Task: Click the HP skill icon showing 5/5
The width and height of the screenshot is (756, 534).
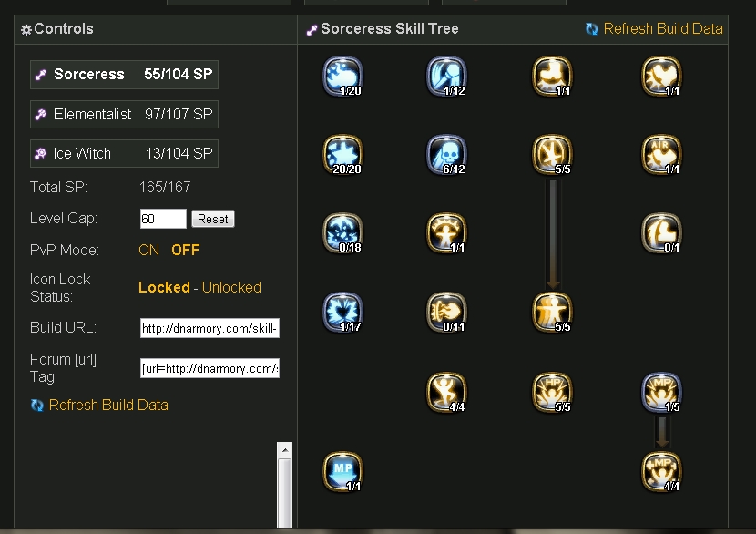Action: (552, 392)
